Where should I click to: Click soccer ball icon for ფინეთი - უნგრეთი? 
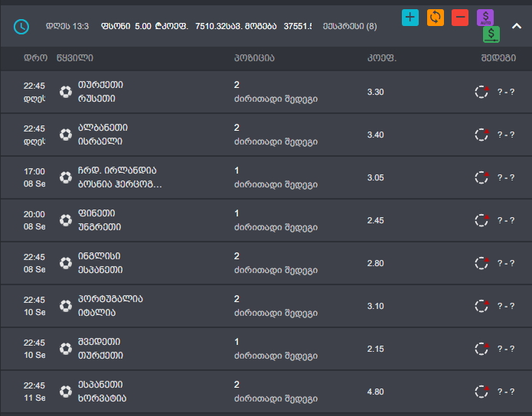click(x=66, y=220)
